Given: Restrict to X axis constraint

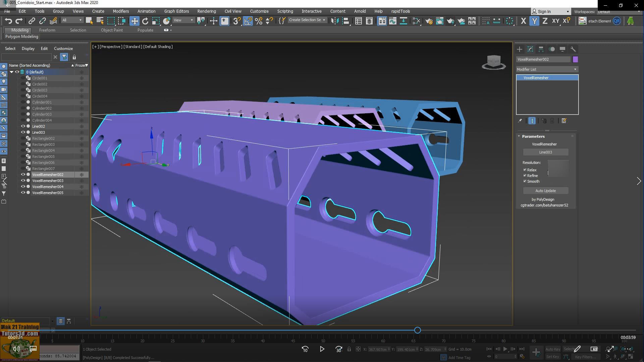Looking at the screenshot, I should pyautogui.click(x=523, y=21).
